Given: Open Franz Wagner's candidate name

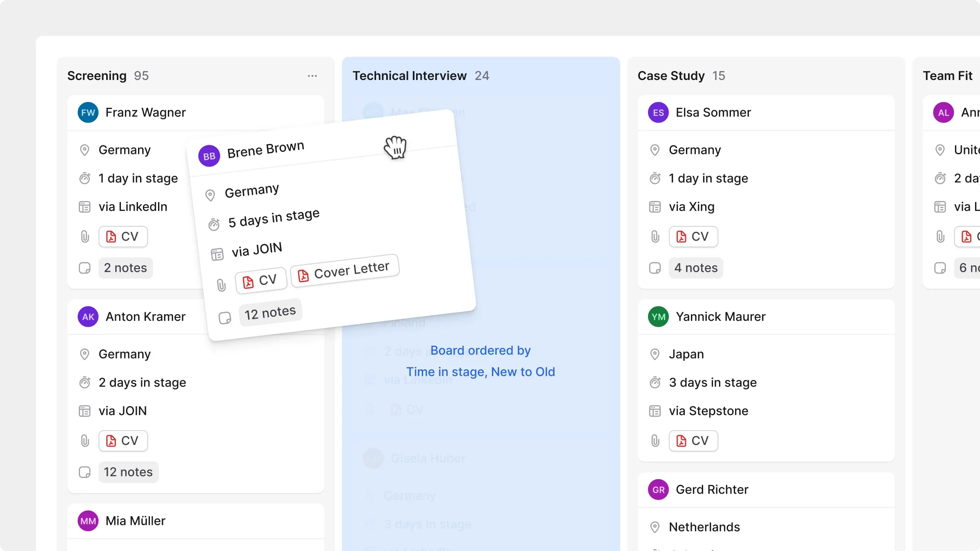Looking at the screenshot, I should click(146, 113).
